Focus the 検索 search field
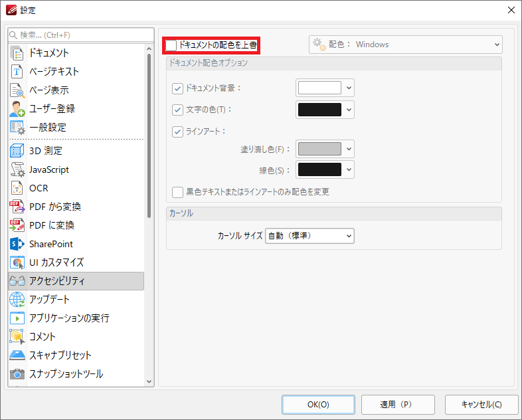The height and width of the screenshot is (420, 522). [81, 35]
